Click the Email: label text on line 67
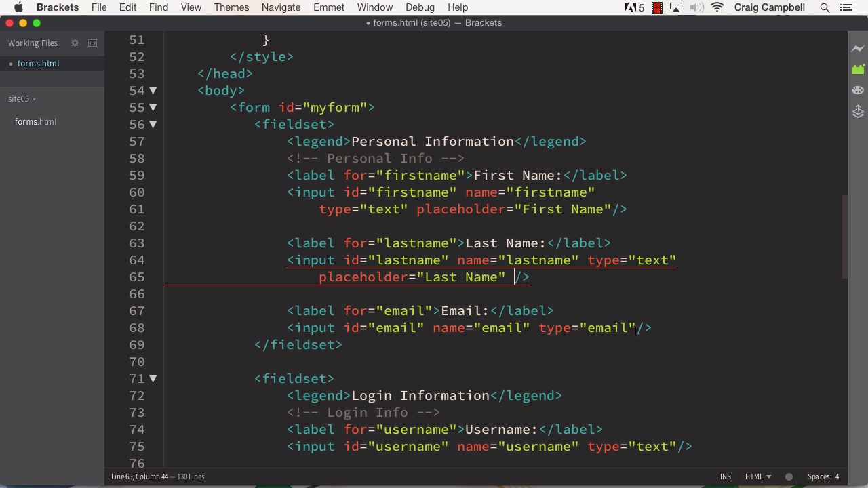Image resolution: width=868 pixels, height=488 pixels. [465, 311]
